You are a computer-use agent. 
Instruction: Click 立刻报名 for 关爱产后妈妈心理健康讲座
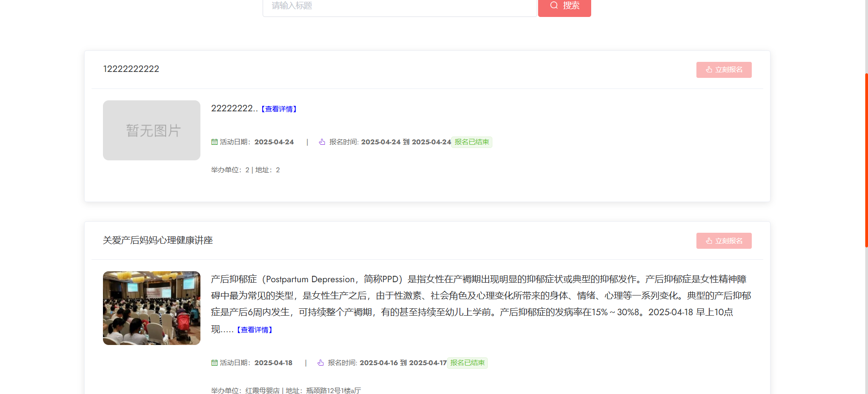tap(724, 241)
